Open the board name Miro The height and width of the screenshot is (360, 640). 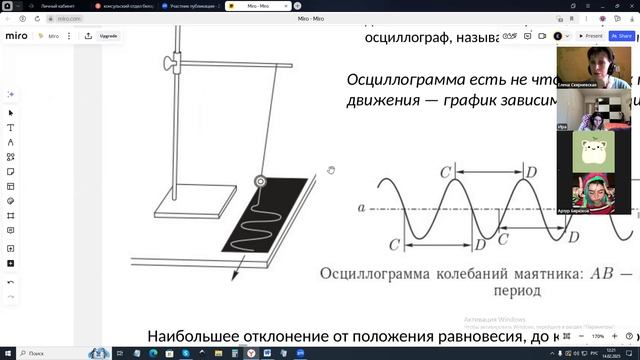[x=53, y=36]
